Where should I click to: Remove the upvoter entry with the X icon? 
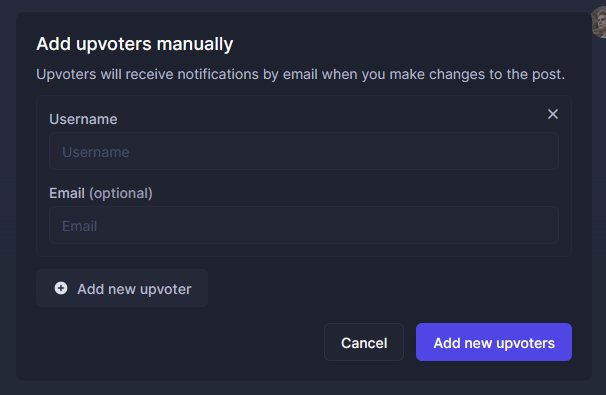point(553,114)
